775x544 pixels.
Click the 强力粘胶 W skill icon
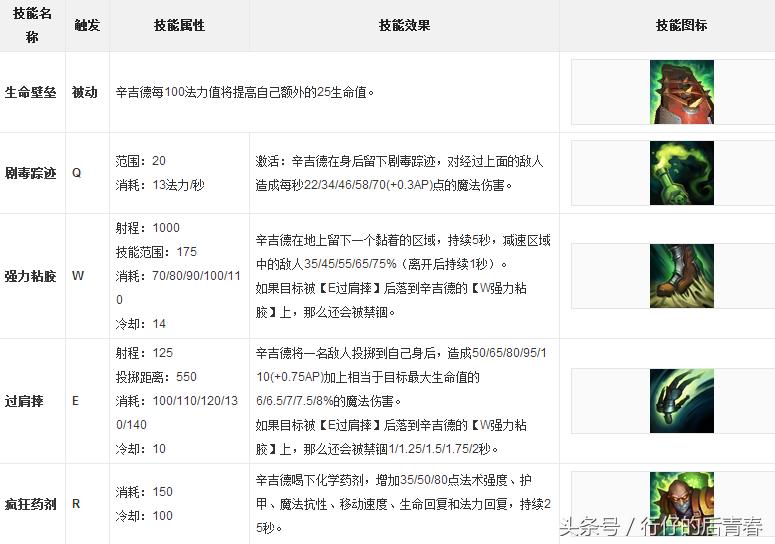[x=681, y=275]
